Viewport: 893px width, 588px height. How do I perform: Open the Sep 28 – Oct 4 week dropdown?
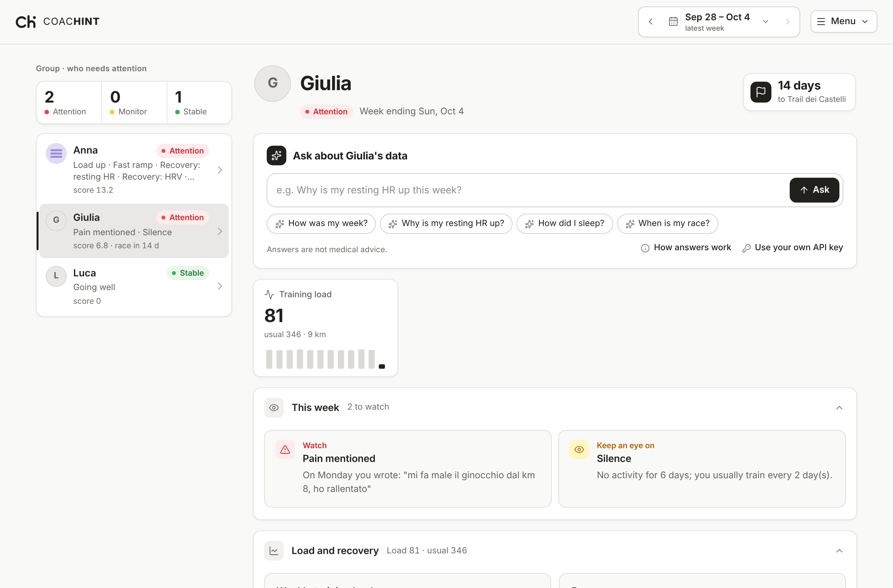[x=718, y=22]
